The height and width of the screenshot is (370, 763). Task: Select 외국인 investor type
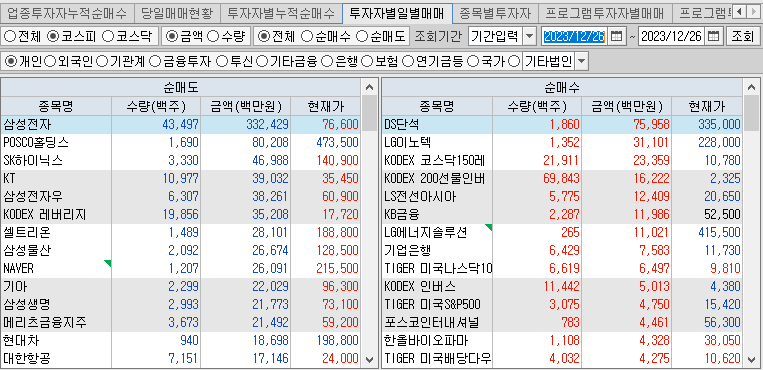coord(49,61)
